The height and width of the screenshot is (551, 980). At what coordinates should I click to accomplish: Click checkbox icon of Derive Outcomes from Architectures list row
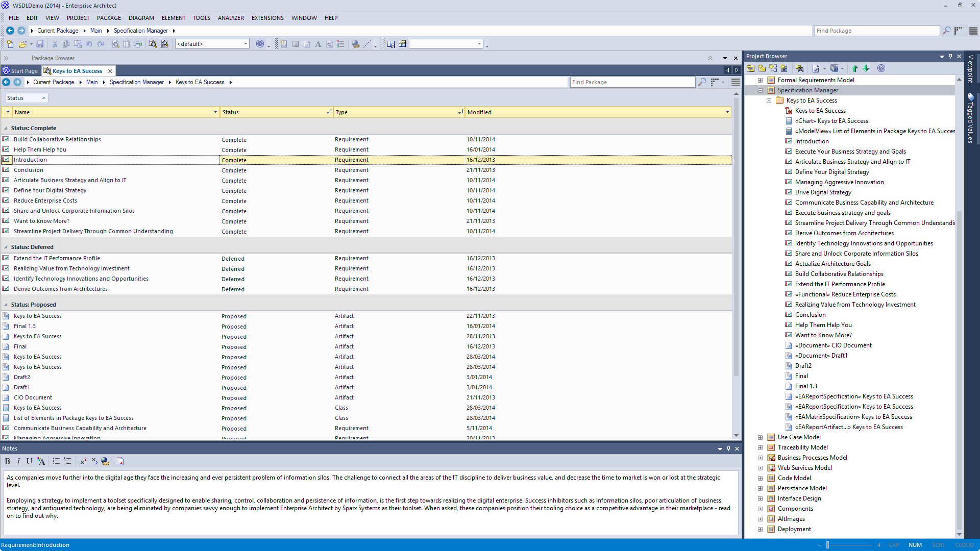(6, 289)
